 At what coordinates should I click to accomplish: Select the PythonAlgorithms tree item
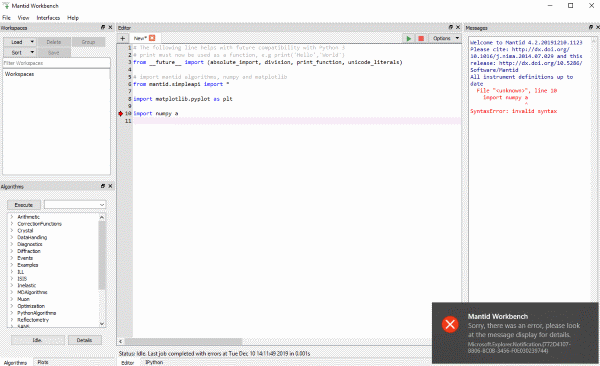click(36, 313)
